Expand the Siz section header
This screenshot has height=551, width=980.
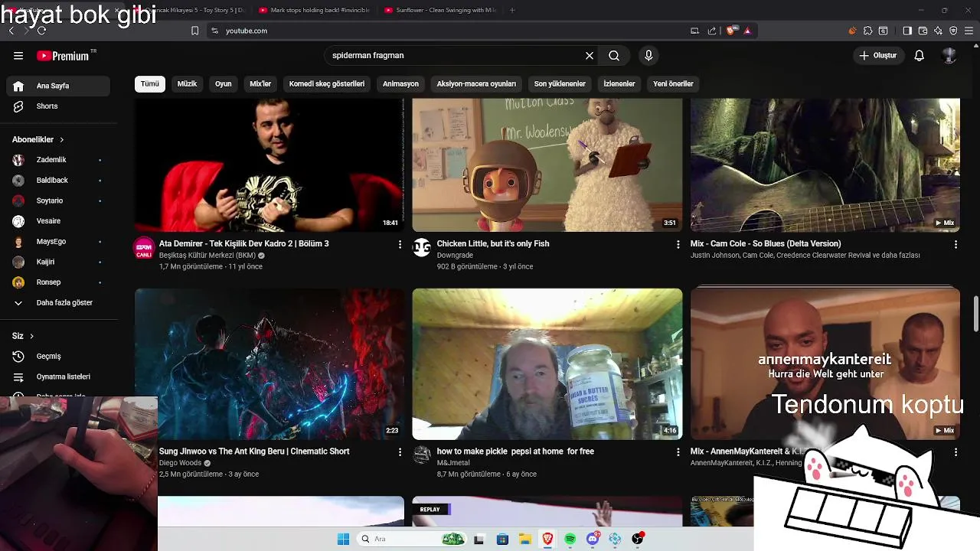click(x=23, y=336)
